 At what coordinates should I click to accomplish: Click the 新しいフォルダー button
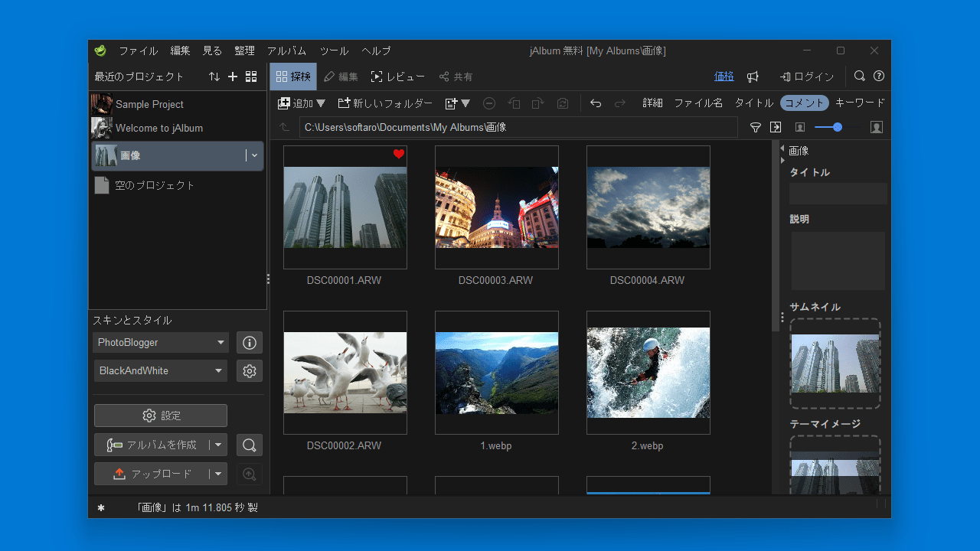pyautogui.click(x=385, y=103)
